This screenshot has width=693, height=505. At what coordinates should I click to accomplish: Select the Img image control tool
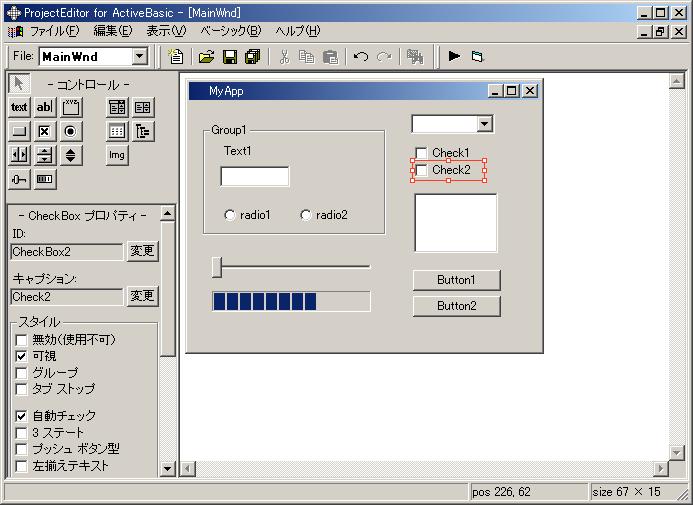tap(117, 155)
